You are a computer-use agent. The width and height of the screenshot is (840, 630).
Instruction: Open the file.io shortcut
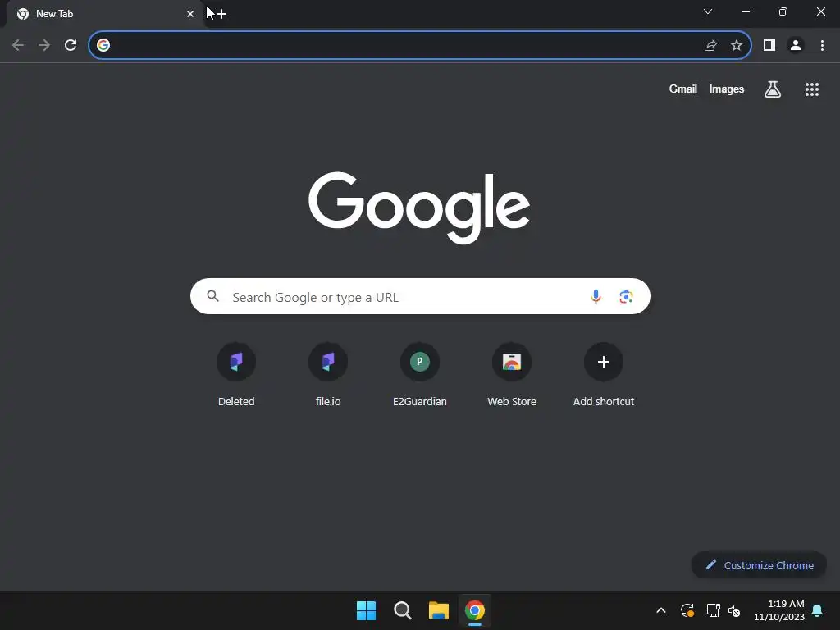click(328, 374)
